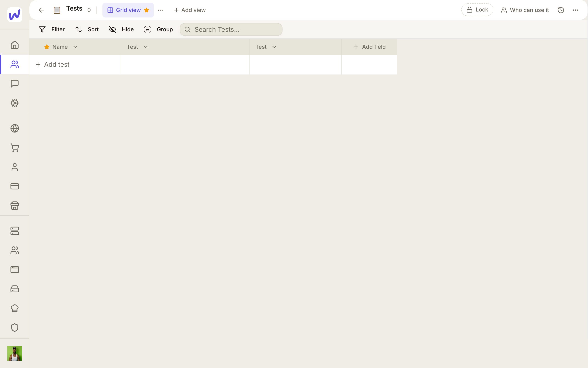Image resolution: width=588 pixels, height=368 pixels.
Task: Click Add test row button
Action: (52, 64)
